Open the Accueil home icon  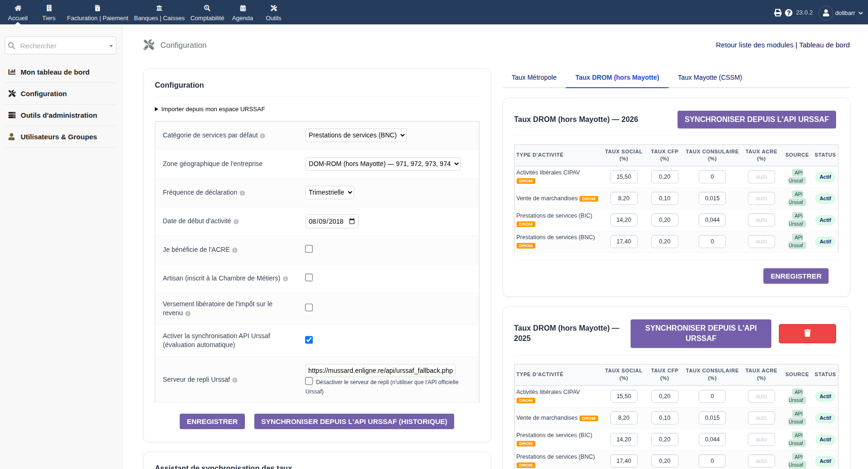pos(18,8)
